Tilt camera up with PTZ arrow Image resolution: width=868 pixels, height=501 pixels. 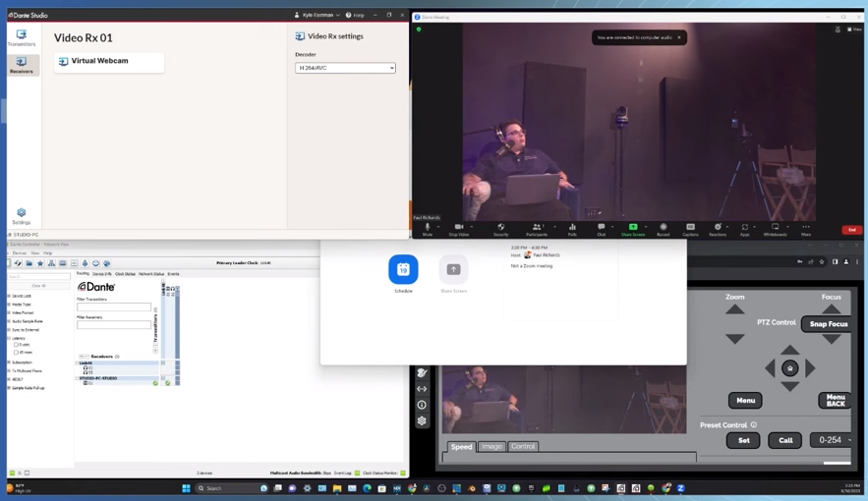point(790,350)
